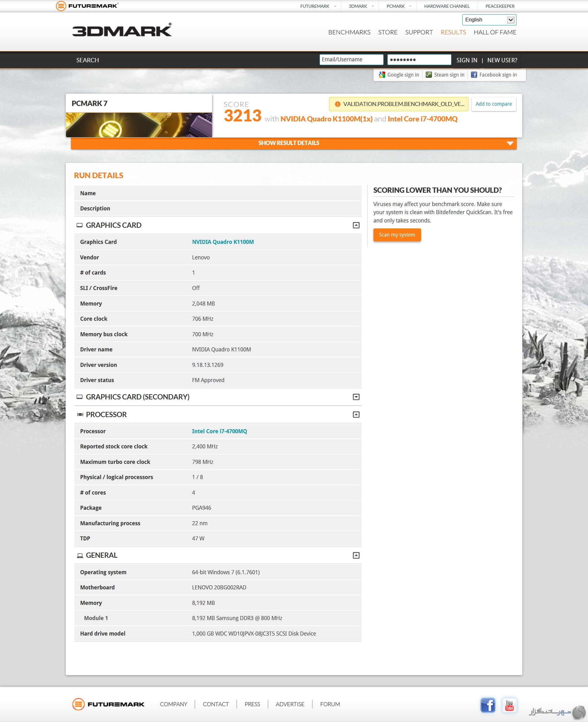Click the Processor section chip icon
Image resolution: width=588 pixels, height=722 pixels.
click(x=80, y=414)
